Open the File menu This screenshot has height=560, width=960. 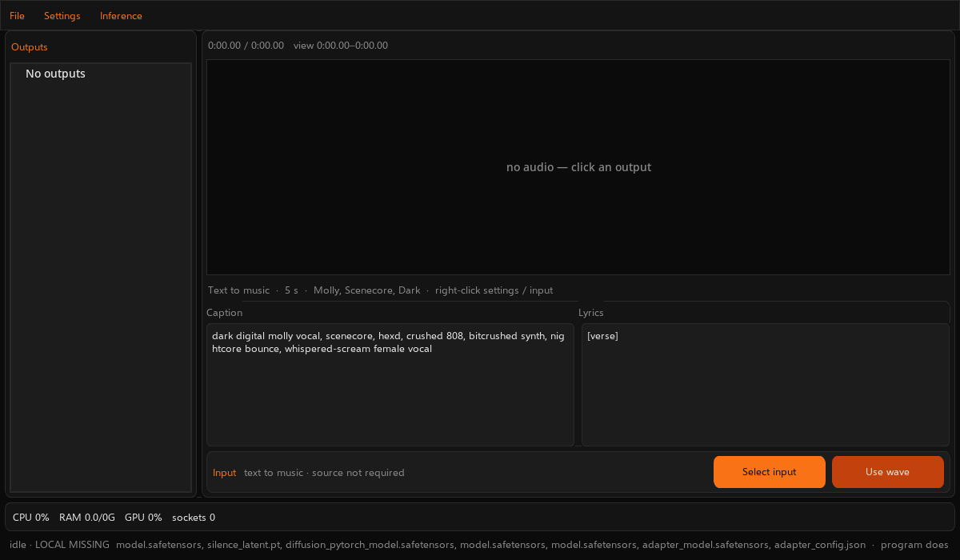click(x=17, y=16)
